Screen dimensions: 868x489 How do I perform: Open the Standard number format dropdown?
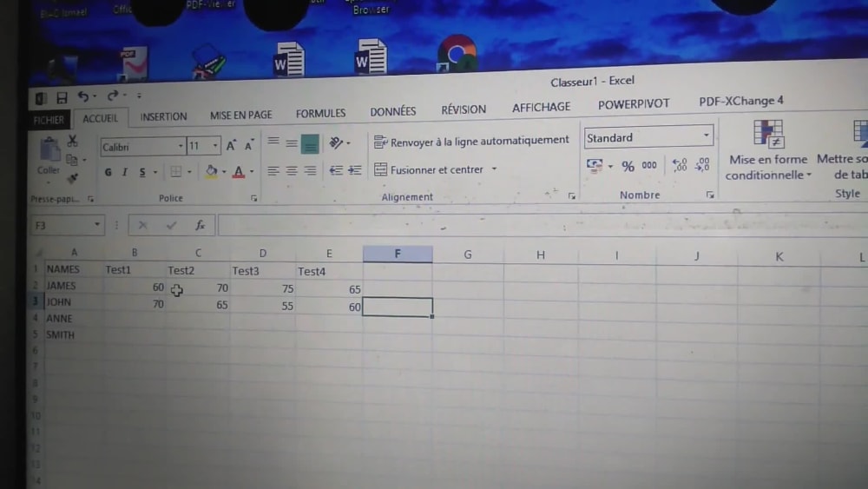pos(706,135)
